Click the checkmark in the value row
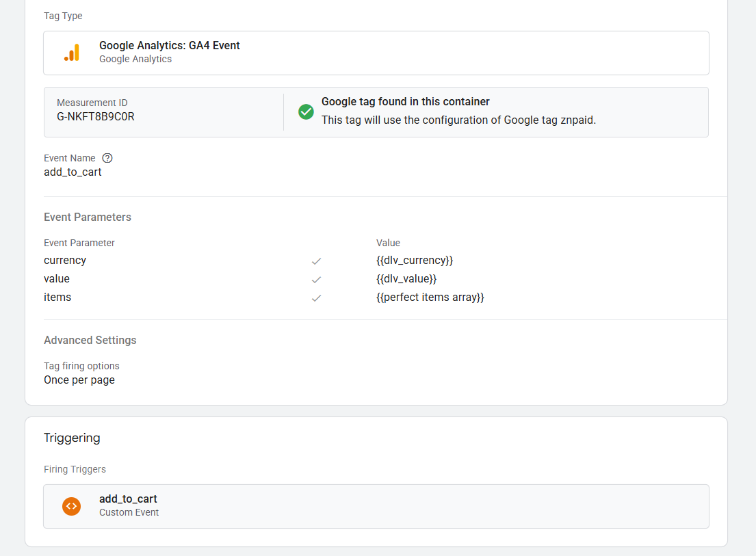 316,280
